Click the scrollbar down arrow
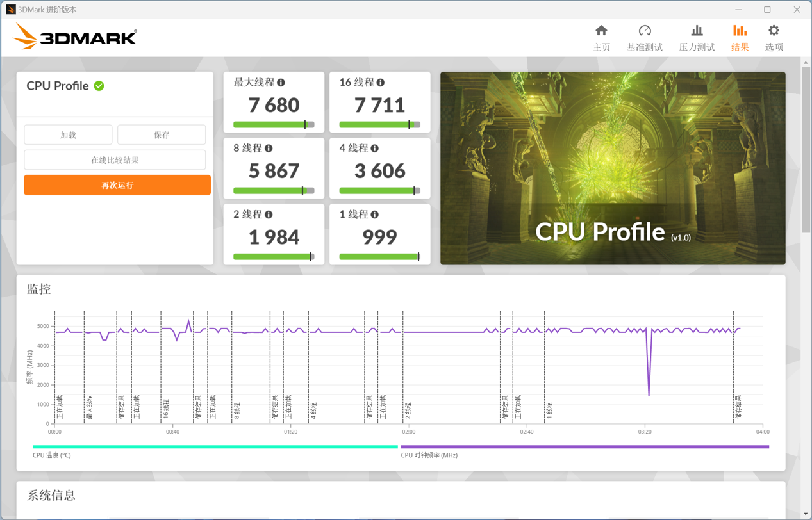Viewport: 812px width, 520px height. pyautogui.click(x=806, y=514)
